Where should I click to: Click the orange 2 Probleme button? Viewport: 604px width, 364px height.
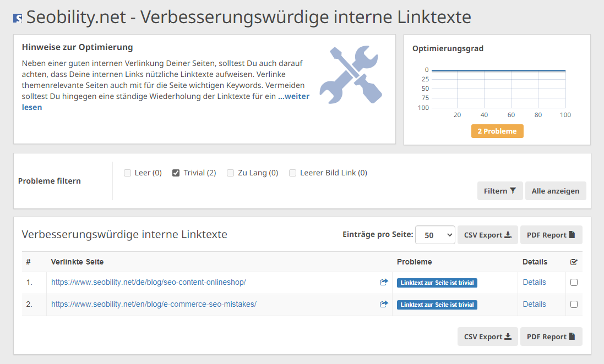pos(497,131)
